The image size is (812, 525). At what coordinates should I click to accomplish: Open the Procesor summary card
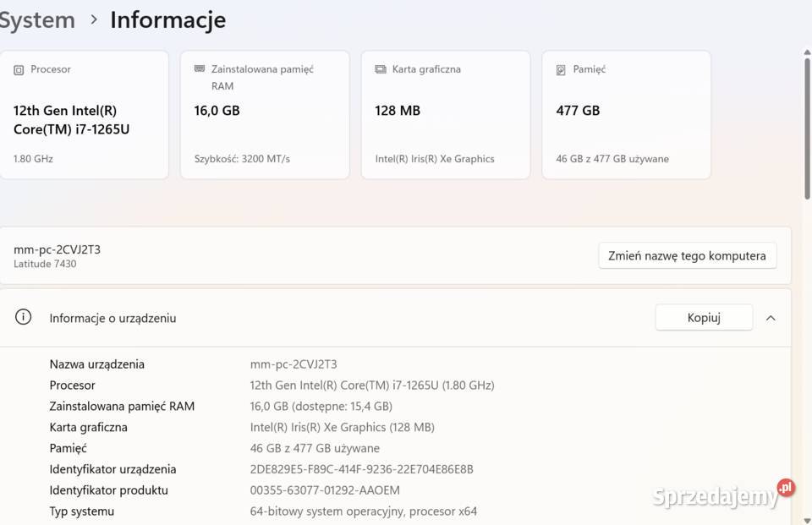click(x=84, y=115)
